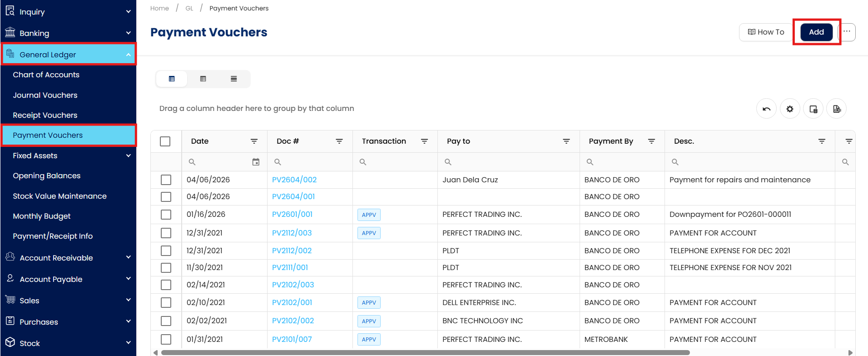Expand the Fixed Assets submenu chevron
Screen dimensions: 868x356
(x=129, y=155)
